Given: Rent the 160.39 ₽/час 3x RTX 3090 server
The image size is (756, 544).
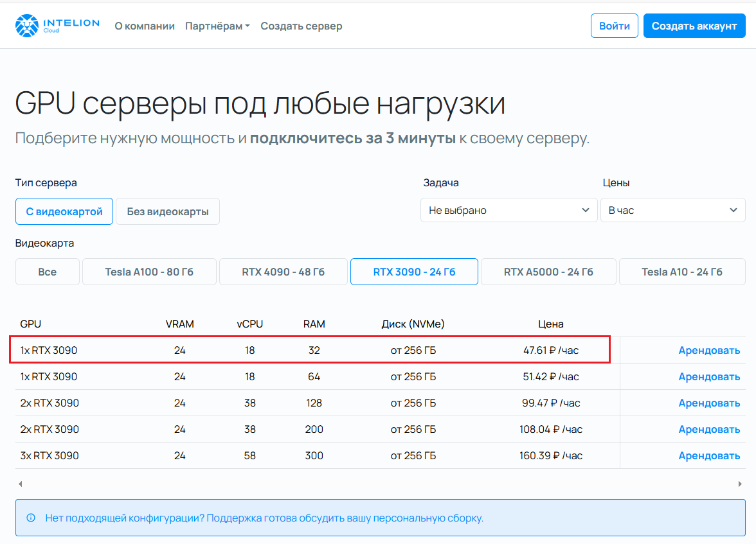Looking at the screenshot, I should pyautogui.click(x=709, y=456).
